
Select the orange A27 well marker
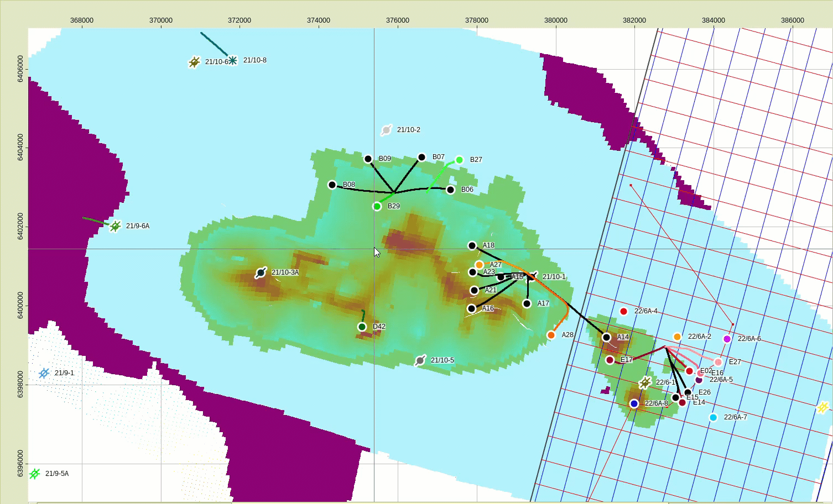tap(480, 265)
